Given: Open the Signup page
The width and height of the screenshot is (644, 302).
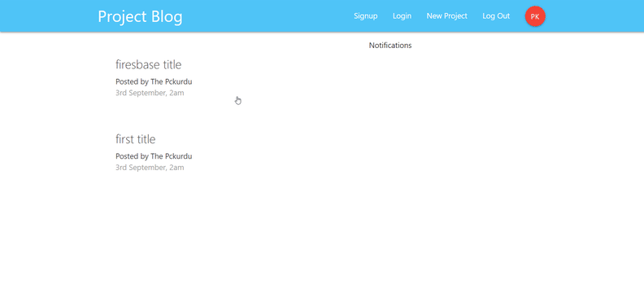Looking at the screenshot, I should [366, 16].
